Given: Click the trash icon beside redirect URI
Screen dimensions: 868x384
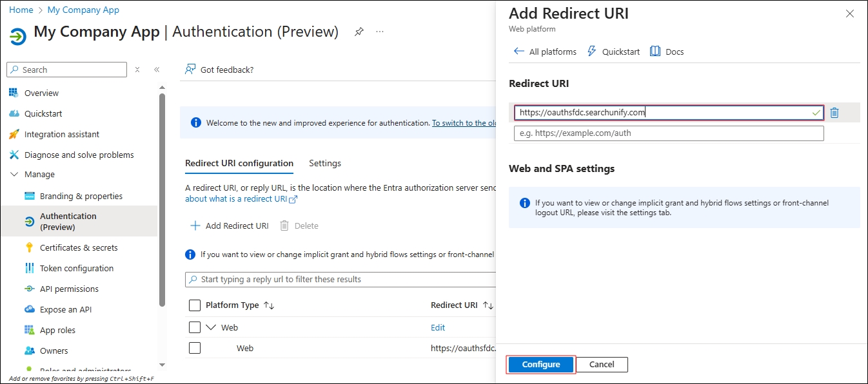Looking at the screenshot, I should [x=834, y=113].
